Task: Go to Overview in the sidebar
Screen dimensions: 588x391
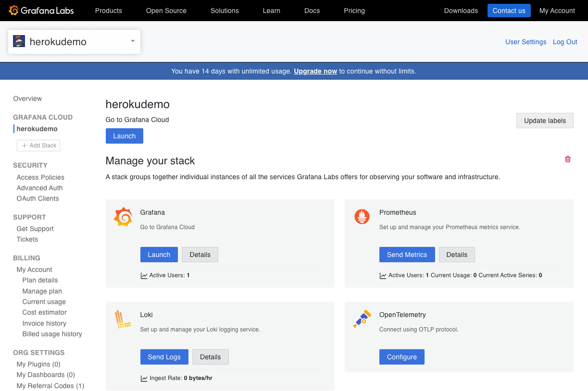Action: tap(27, 98)
